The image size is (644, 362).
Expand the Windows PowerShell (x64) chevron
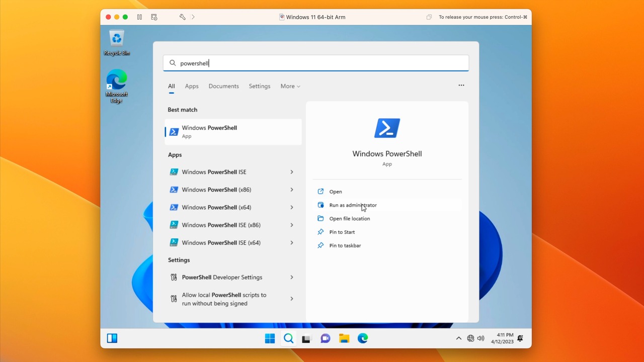coord(292,207)
